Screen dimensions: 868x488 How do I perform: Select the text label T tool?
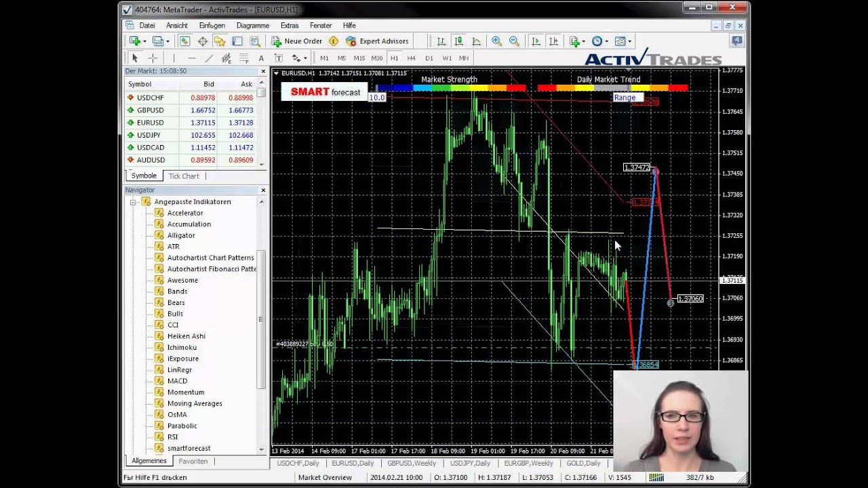coord(278,58)
